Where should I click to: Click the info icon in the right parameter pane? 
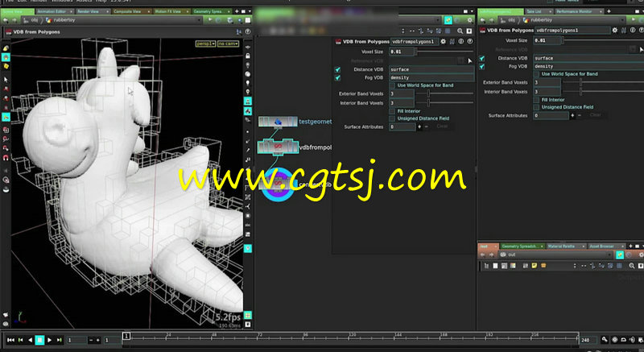633,30
